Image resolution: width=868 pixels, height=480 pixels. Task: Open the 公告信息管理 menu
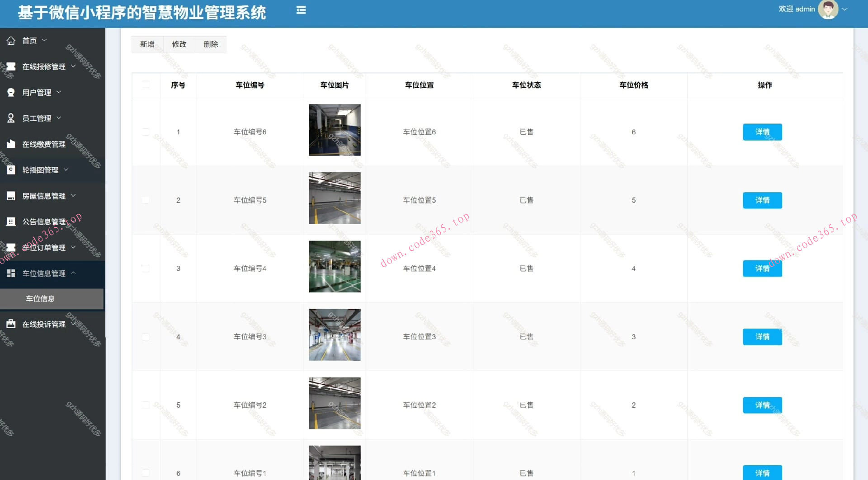[44, 221]
